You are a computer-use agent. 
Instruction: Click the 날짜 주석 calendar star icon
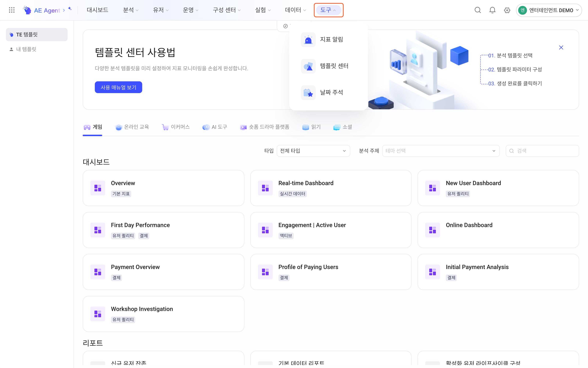(x=308, y=93)
